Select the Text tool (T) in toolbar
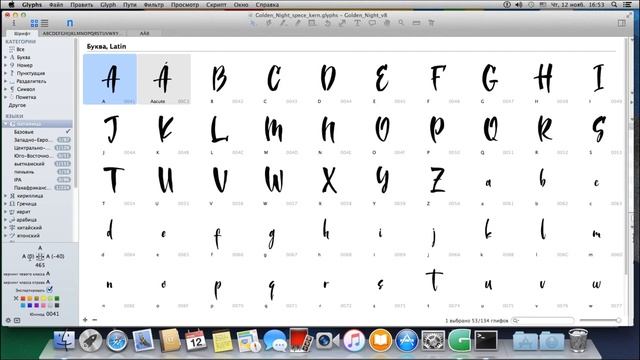 click(x=357, y=23)
